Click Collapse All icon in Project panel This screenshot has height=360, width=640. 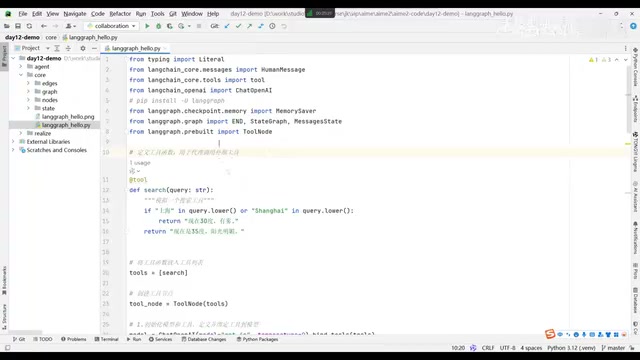pyautogui.click(x=68, y=48)
